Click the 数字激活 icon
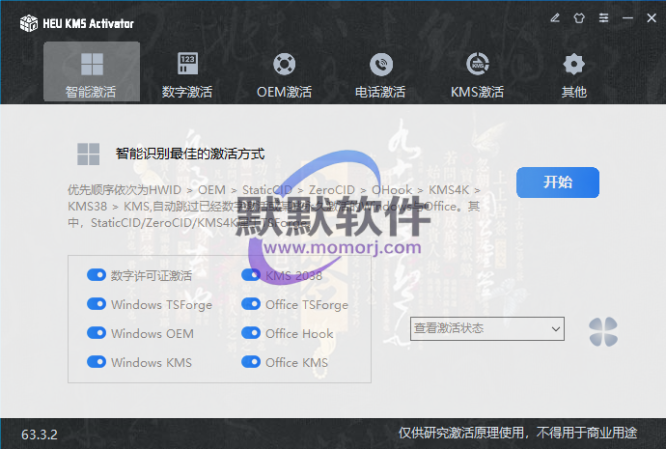Screen dimensions: 666x449 [x=187, y=64]
